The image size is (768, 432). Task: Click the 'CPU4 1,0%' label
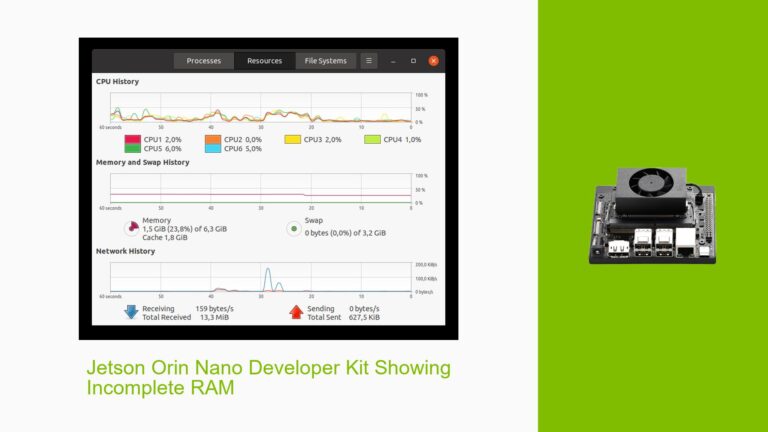[x=402, y=140]
